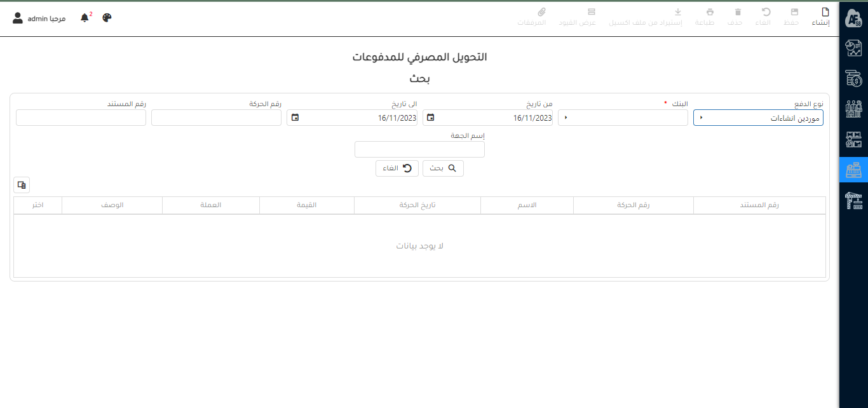868x408 pixels.
Task: Open the coins and finance sidebar module
Action: (x=853, y=79)
